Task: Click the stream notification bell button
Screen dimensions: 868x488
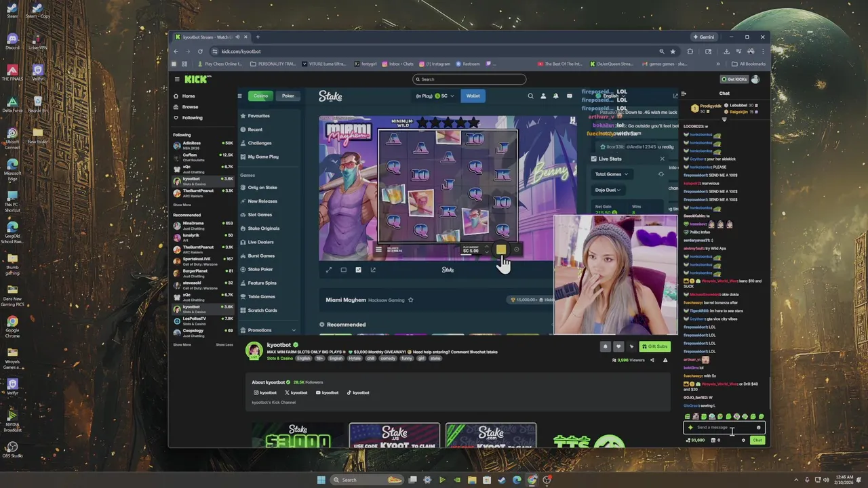Action: pyautogui.click(x=606, y=346)
